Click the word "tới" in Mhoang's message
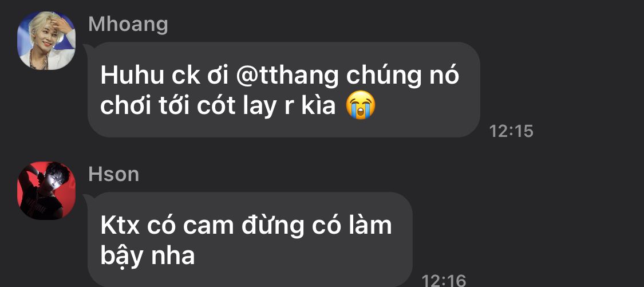 (x=174, y=107)
